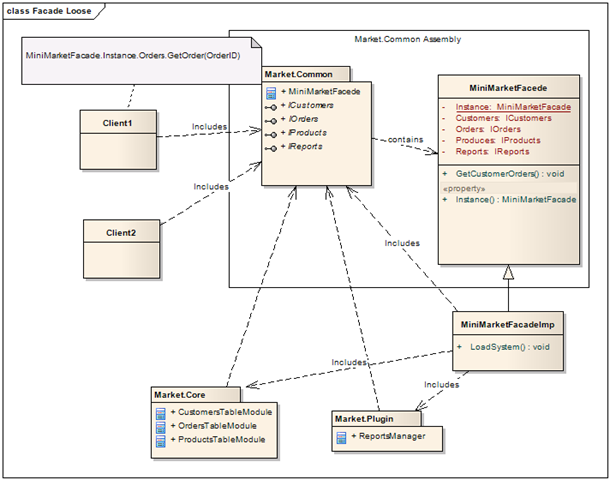Click the Market.Common package tab
Viewport: 610px width, 480px height.
[306, 74]
